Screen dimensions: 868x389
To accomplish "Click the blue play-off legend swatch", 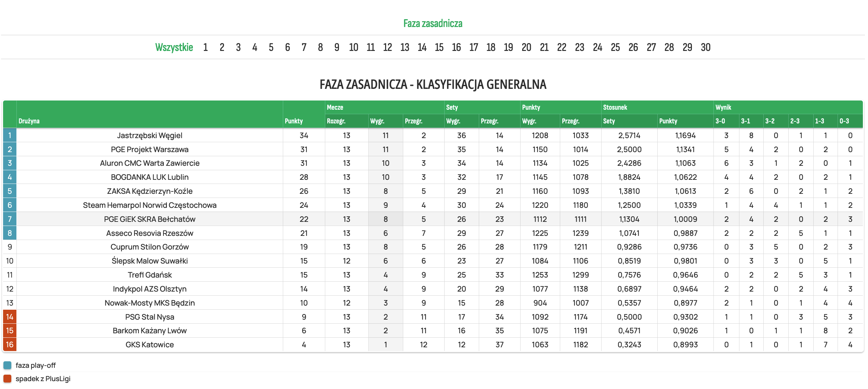I will click(x=8, y=365).
